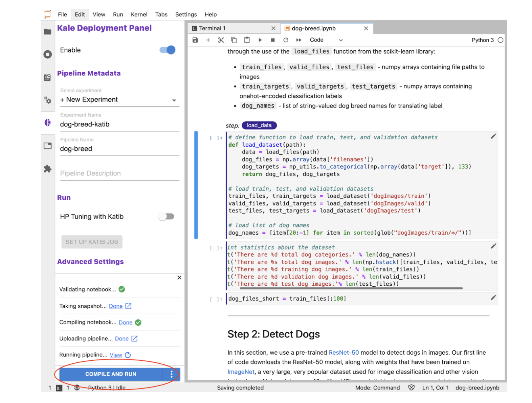Click the Compile and Run button
The width and height of the screenshot is (532, 403).
pos(111,374)
